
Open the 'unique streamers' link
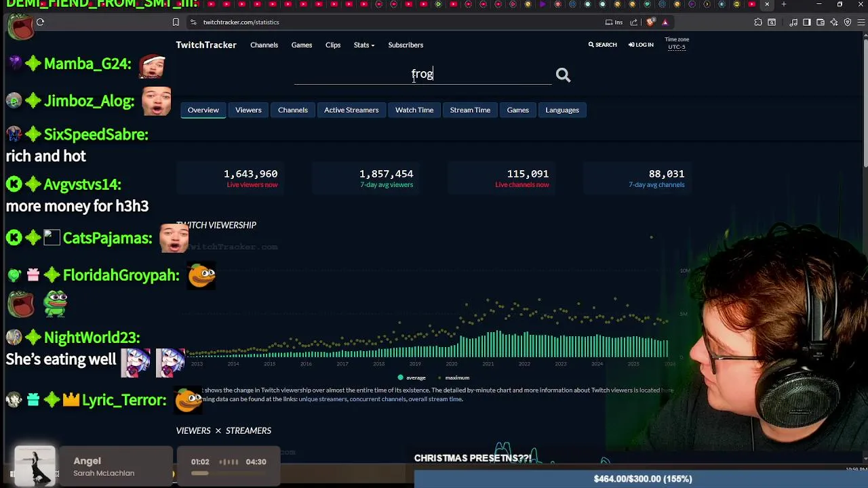323,399
